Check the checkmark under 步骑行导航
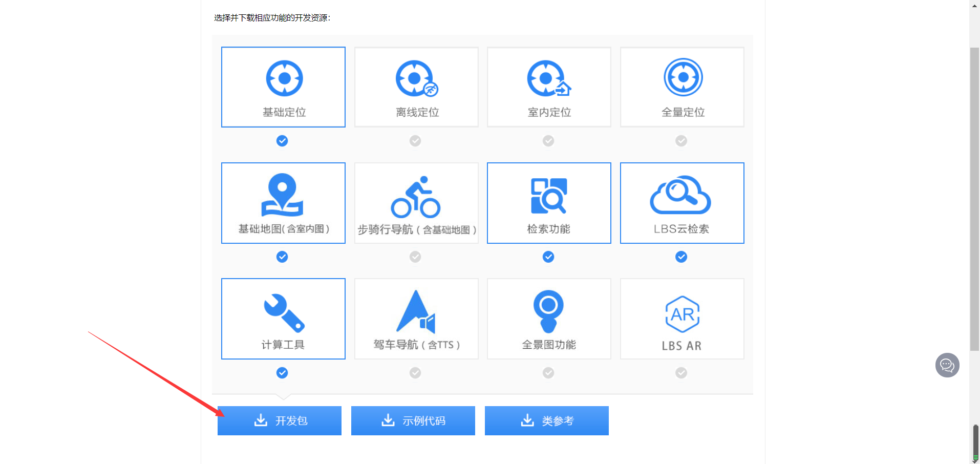 415,257
